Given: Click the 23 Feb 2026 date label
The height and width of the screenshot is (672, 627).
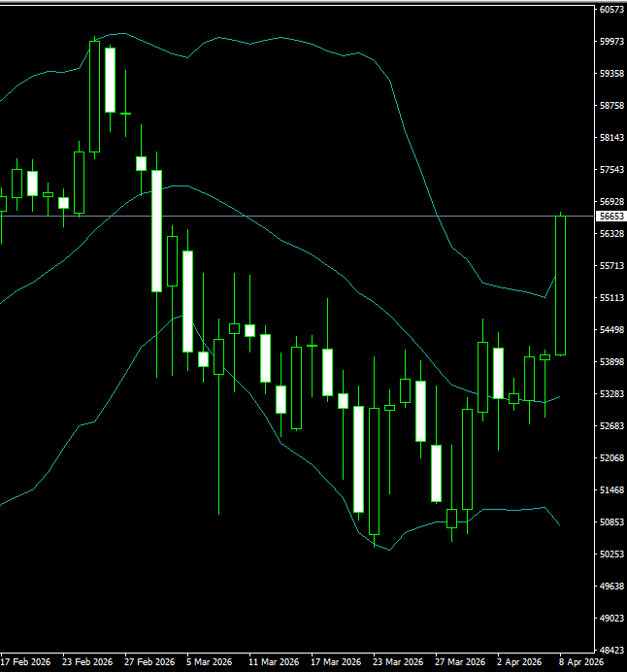Looking at the screenshot, I should pos(86,661).
